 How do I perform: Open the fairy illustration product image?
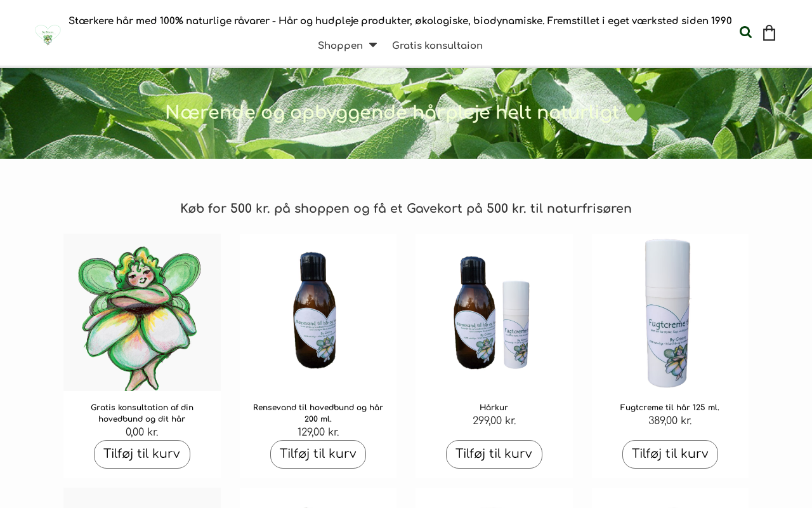[x=142, y=312]
